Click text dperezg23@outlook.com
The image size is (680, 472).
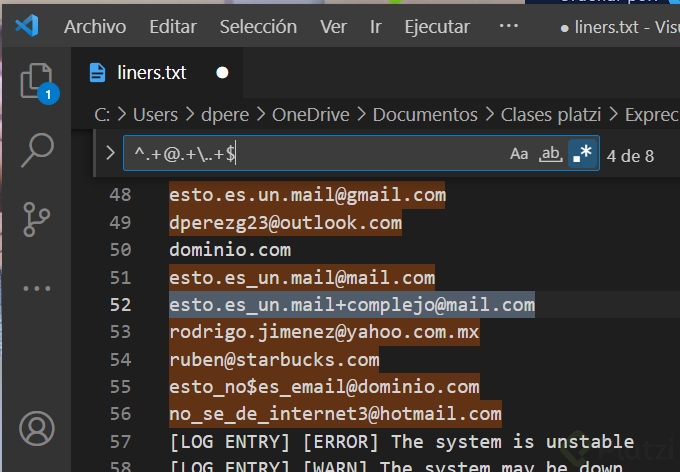(x=285, y=223)
